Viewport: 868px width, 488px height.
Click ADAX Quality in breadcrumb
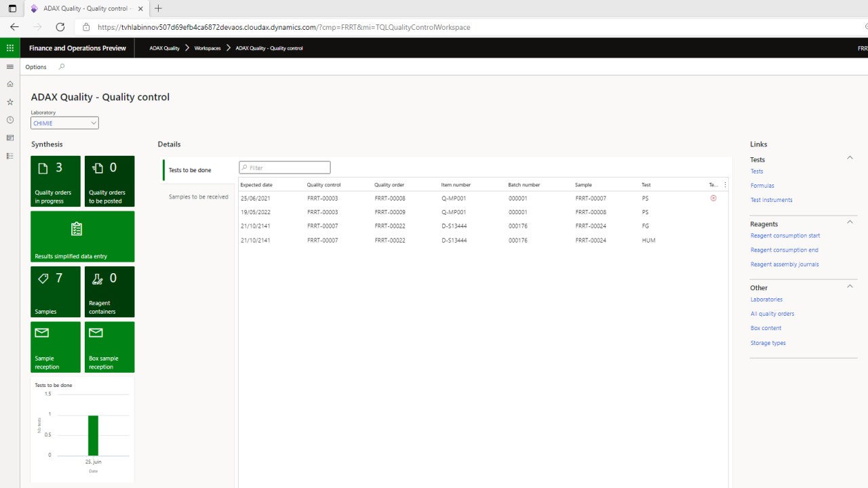coord(165,48)
